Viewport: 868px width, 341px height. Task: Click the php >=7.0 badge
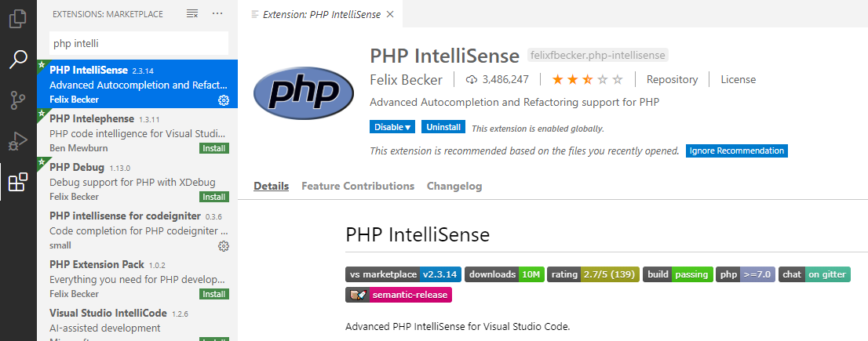(745, 274)
